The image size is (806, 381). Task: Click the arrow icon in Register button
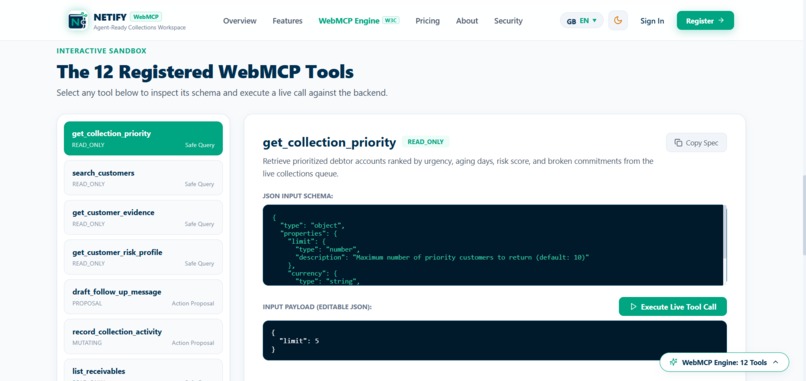[x=721, y=21]
